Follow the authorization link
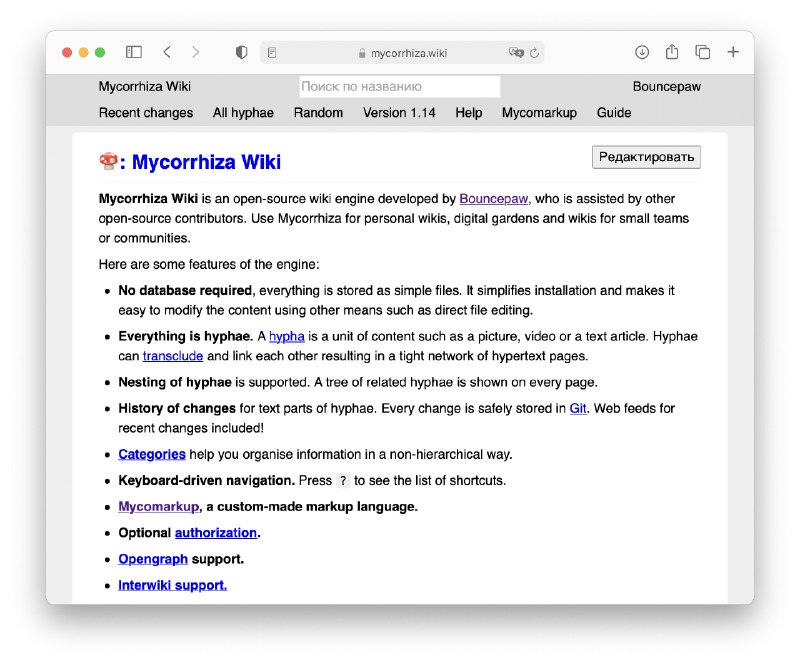The width and height of the screenshot is (800, 665). click(x=216, y=532)
